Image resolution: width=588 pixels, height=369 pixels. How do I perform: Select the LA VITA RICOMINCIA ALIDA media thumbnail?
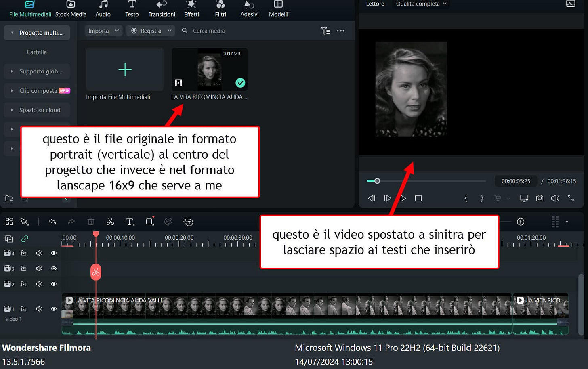coord(210,69)
